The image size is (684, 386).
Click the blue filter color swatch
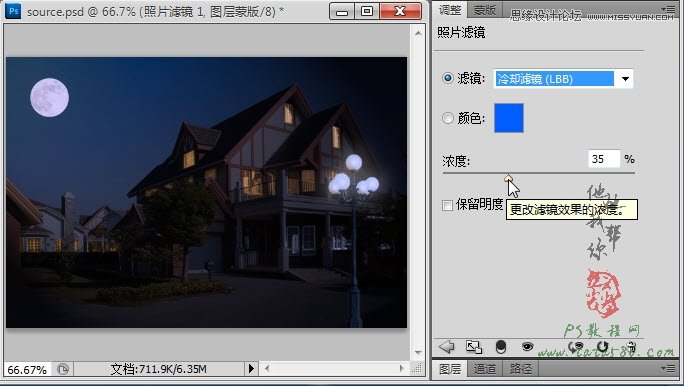click(509, 118)
